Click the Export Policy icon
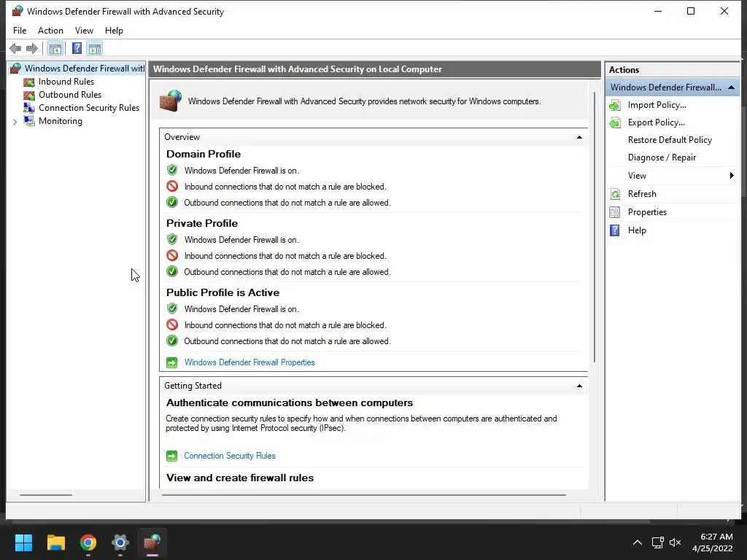 pos(615,122)
